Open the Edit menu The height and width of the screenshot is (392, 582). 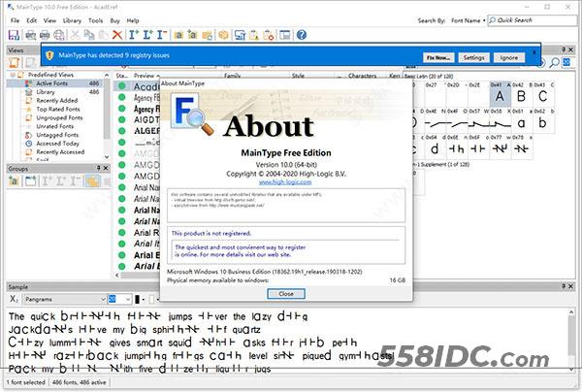32,20
